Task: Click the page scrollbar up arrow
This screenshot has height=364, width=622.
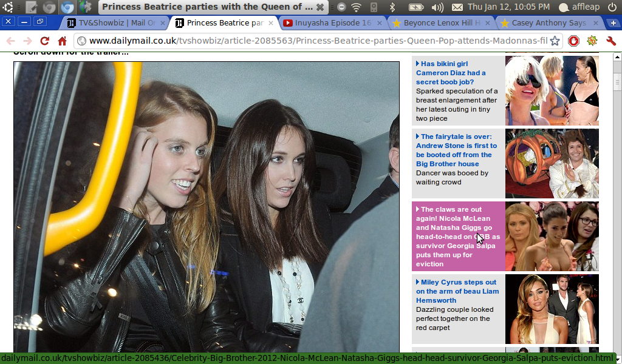Action: tap(617, 57)
